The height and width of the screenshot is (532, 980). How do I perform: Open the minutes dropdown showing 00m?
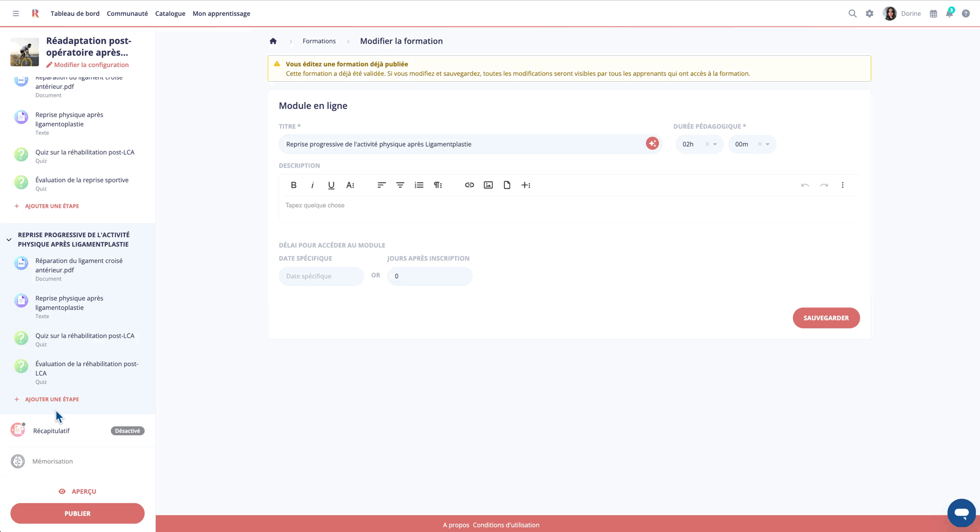(x=768, y=144)
